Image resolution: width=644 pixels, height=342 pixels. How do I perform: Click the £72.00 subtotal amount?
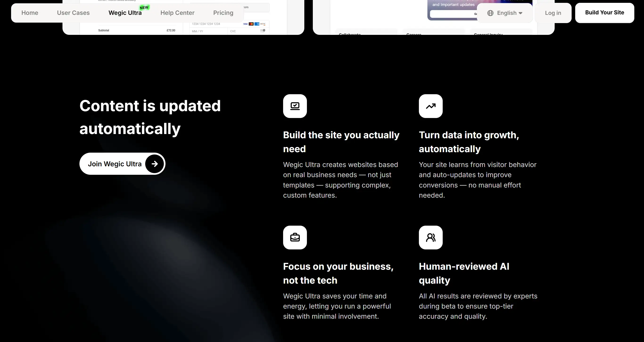point(171,30)
